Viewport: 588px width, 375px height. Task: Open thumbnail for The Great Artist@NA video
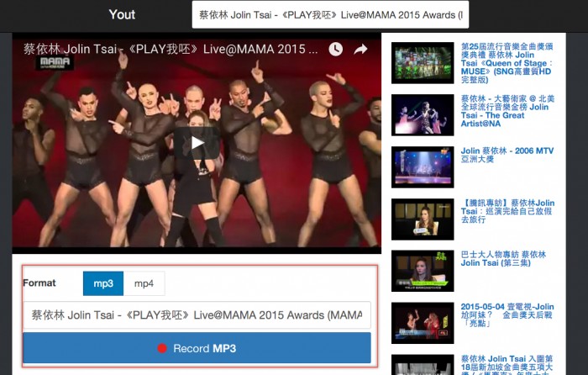(423, 115)
